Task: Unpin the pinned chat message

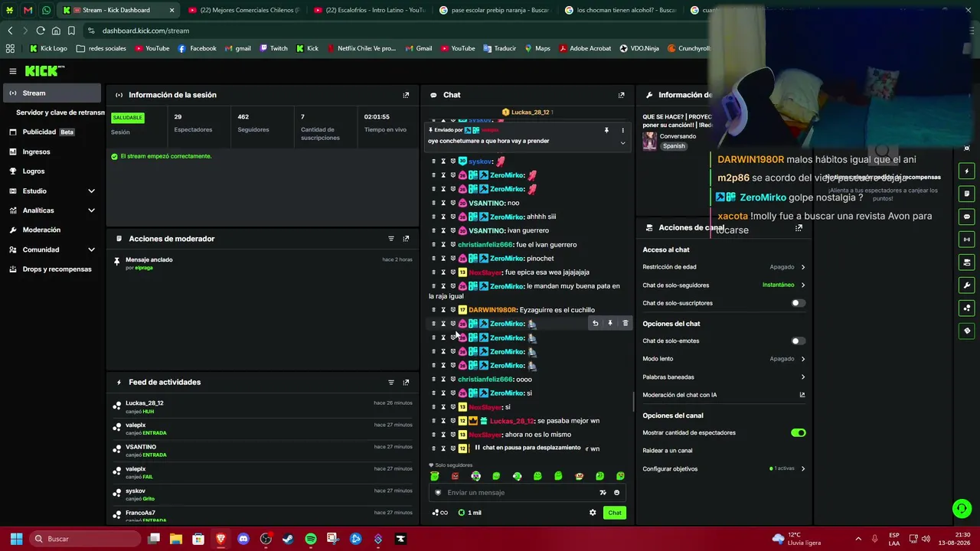Action: pos(606,130)
